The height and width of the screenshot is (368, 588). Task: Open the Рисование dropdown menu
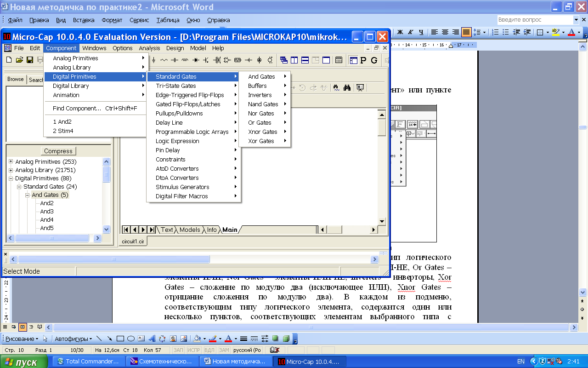click(x=21, y=339)
